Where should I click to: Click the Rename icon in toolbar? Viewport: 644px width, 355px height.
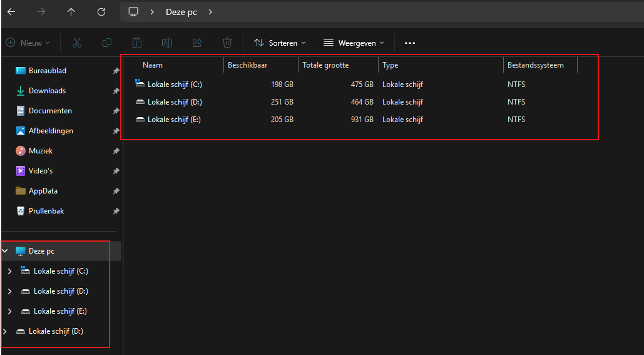point(167,43)
